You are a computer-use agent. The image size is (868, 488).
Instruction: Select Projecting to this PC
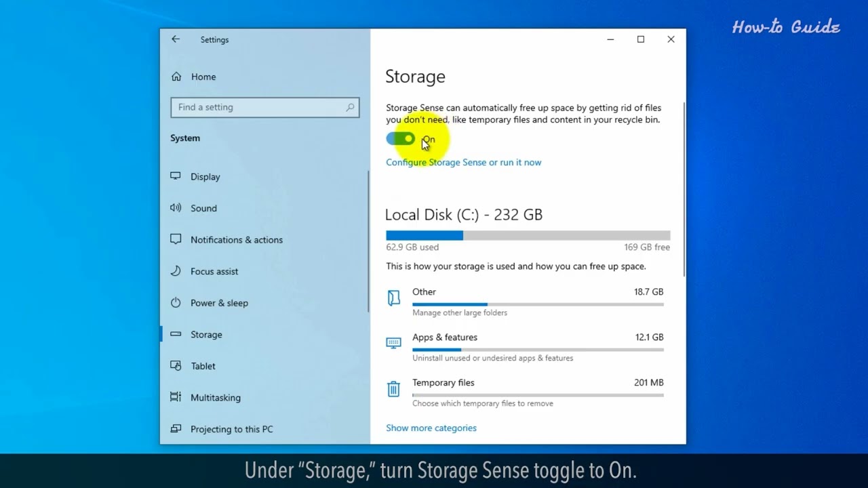point(232,429)
